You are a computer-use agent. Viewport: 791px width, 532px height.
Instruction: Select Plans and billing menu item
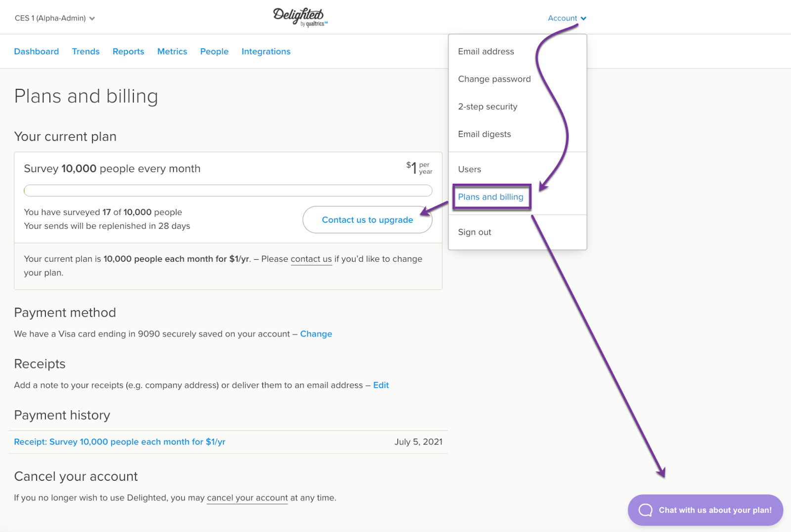pyautogui.click(x=491, y=197)
